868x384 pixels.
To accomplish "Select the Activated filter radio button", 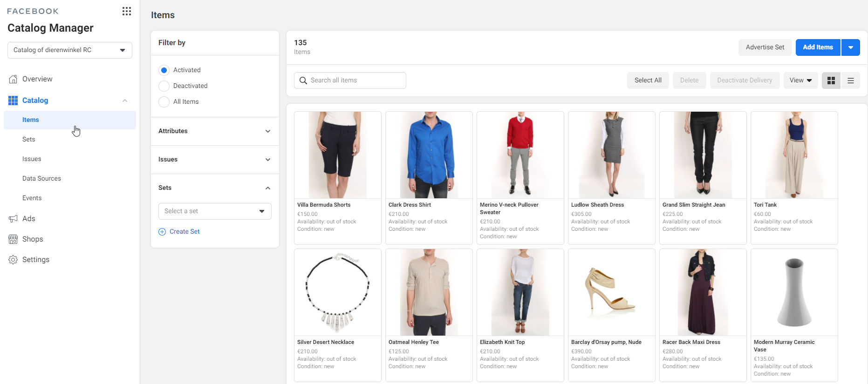I will pos(164,70).
